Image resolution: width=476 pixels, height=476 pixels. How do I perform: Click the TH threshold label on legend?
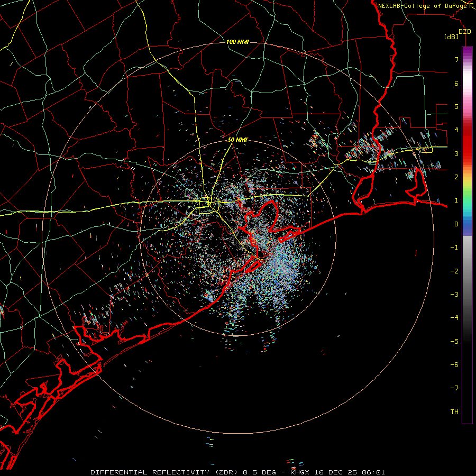(454, 412)
